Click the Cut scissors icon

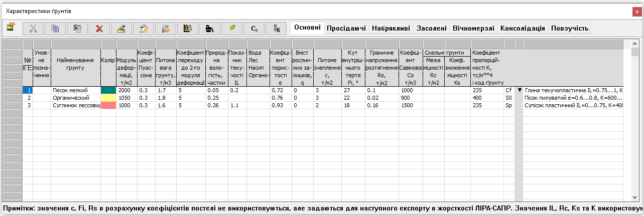click(x=33, y=29)
